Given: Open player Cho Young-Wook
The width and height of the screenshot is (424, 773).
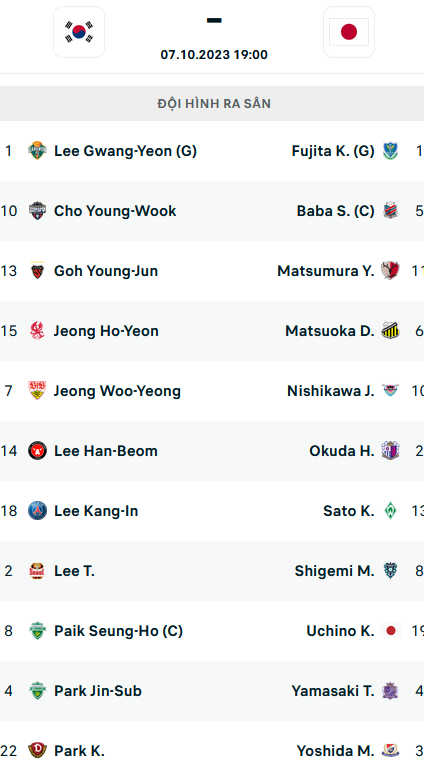Looking at the screenshot, I should (x=115, y=211).
